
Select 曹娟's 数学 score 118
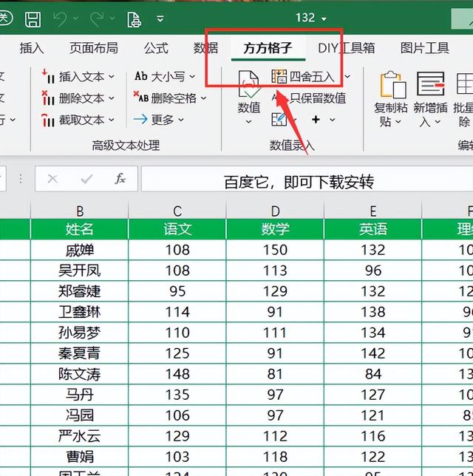click(275, 457)
